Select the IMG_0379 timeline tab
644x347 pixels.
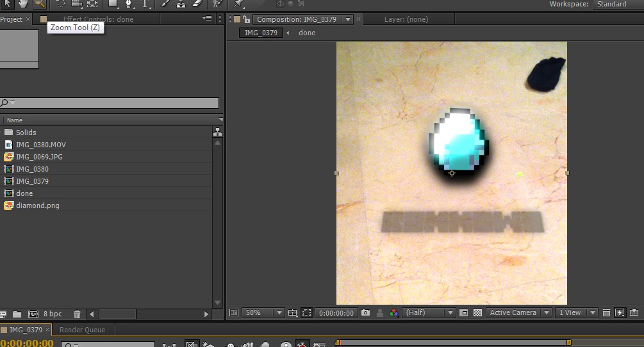pyautogui.click(x=26, y=330)
